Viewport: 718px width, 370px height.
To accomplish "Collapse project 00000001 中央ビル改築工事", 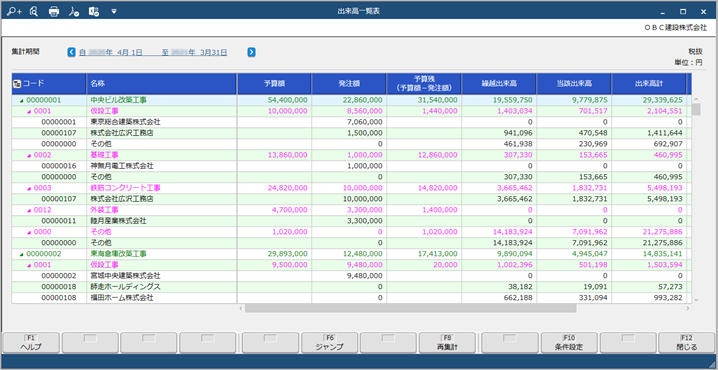I will [x=21, y=100].
